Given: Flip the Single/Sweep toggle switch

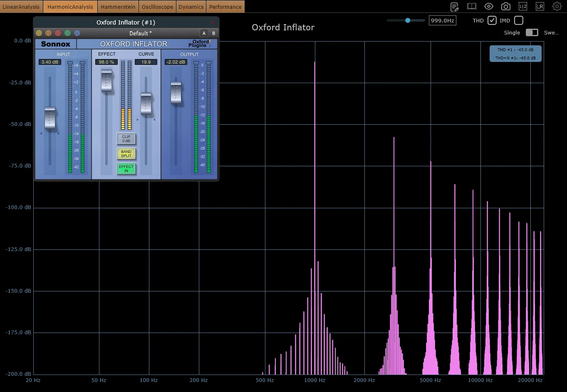Looking at the screenshot, I should [532, 32].
